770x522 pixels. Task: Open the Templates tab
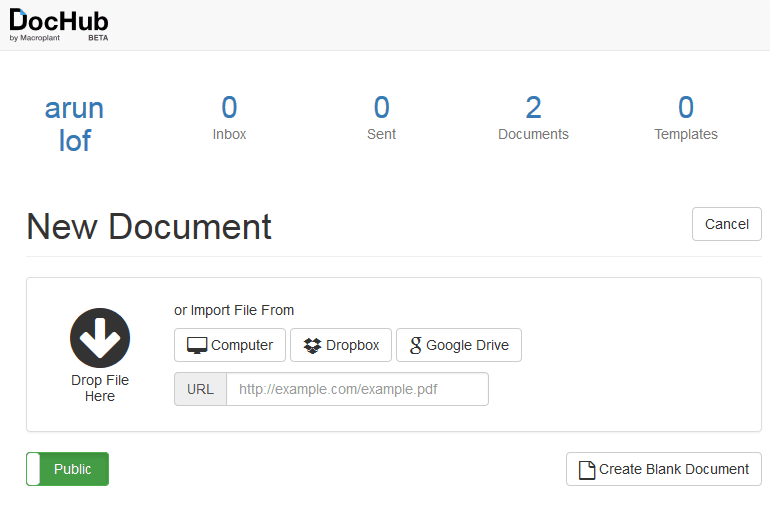(686, 118)
